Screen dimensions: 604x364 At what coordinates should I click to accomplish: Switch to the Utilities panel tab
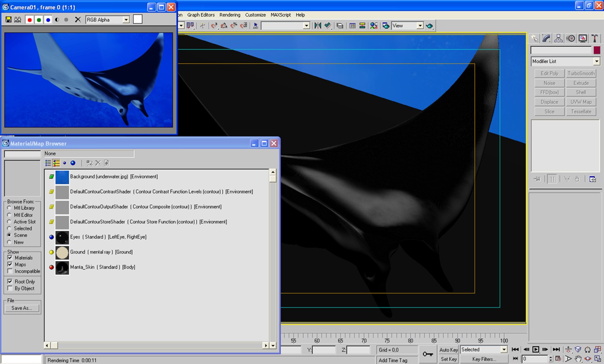[x=595, y=38]
